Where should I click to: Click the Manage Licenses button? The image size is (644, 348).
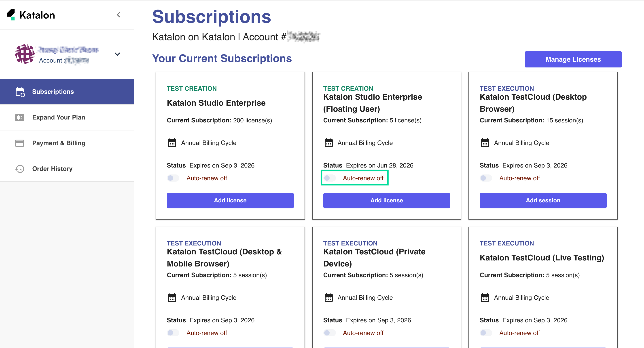[x=573, y=59]
